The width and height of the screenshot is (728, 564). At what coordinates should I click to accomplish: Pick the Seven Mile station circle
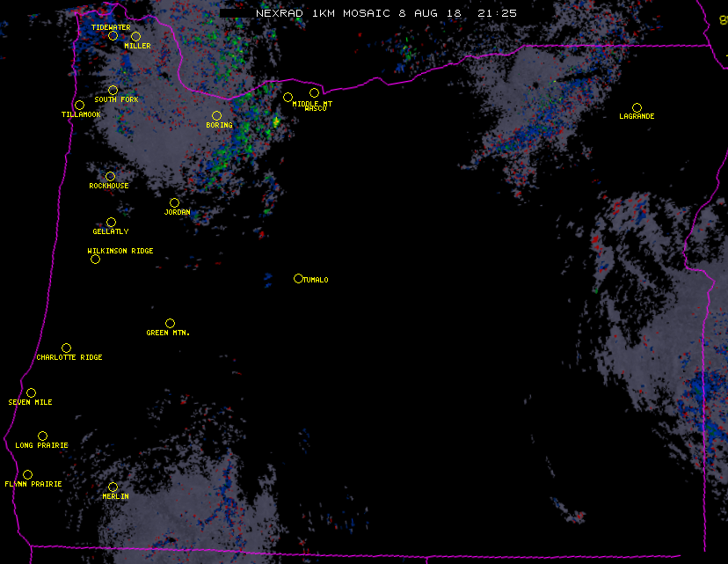pos(31,393)
